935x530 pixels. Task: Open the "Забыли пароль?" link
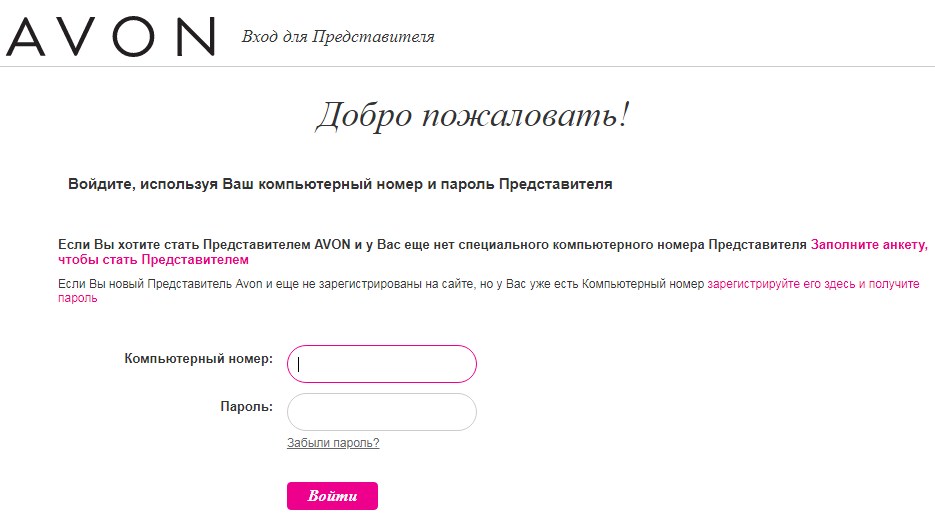[x=333, y=443]
